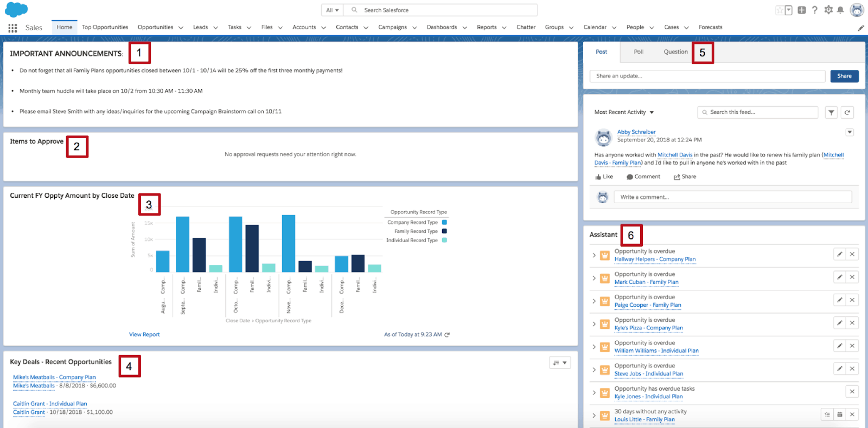
Task: Click the Family Record Type legend swatch
Action: pyautogui.click(x=444, y=231)
